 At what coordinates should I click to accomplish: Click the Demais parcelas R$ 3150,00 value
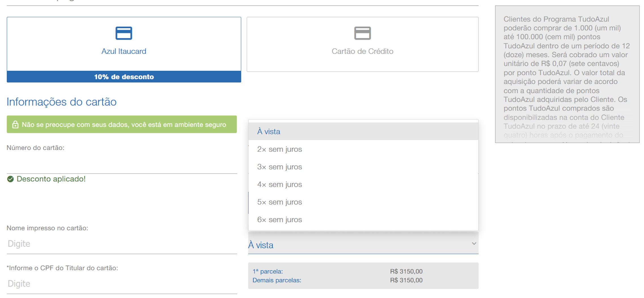pos(406,280)
